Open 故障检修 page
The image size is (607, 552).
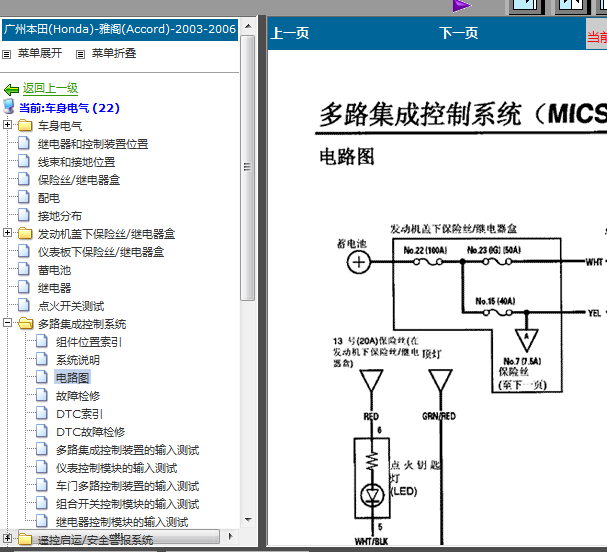coord(78,396)
